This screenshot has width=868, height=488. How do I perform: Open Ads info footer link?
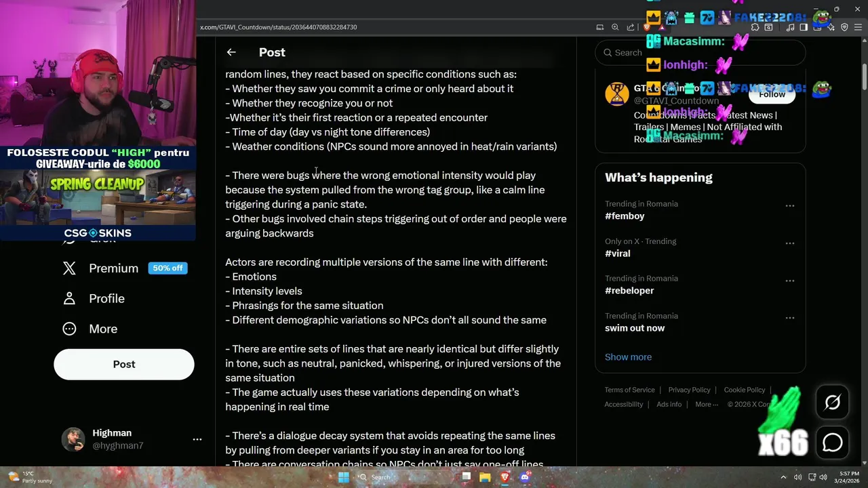pos(669,405)
